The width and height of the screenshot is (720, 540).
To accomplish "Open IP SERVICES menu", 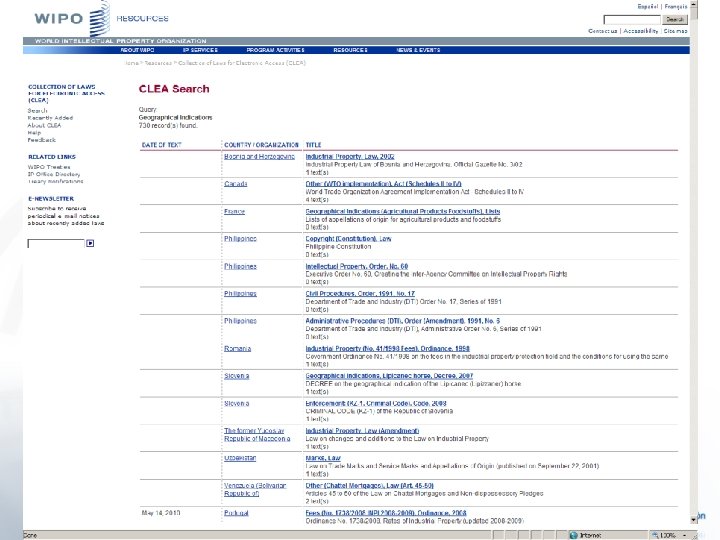I will 200,50.
